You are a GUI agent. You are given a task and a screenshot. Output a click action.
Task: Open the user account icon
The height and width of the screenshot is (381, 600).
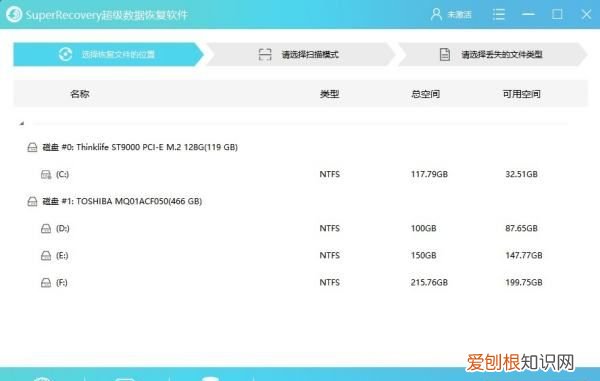coord(436,15)
